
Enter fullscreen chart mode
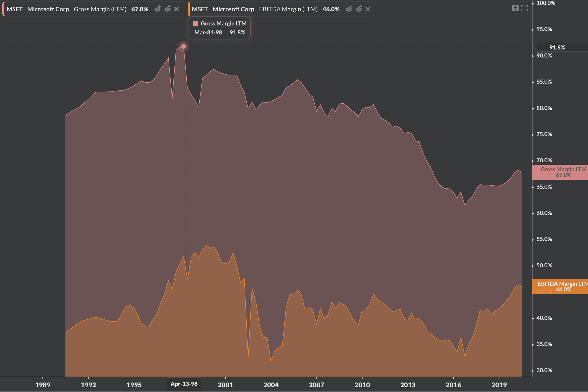(x=524, y=8)
